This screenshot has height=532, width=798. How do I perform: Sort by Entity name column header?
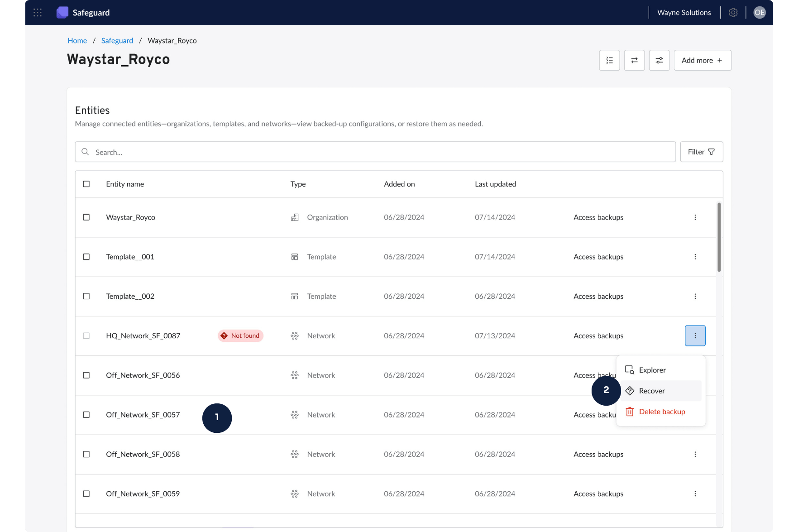[125, 184]
